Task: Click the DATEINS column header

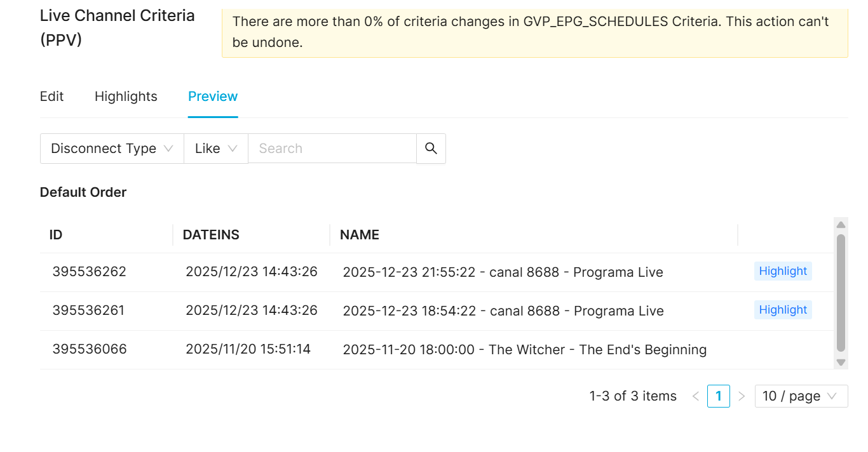Action: 211,235
